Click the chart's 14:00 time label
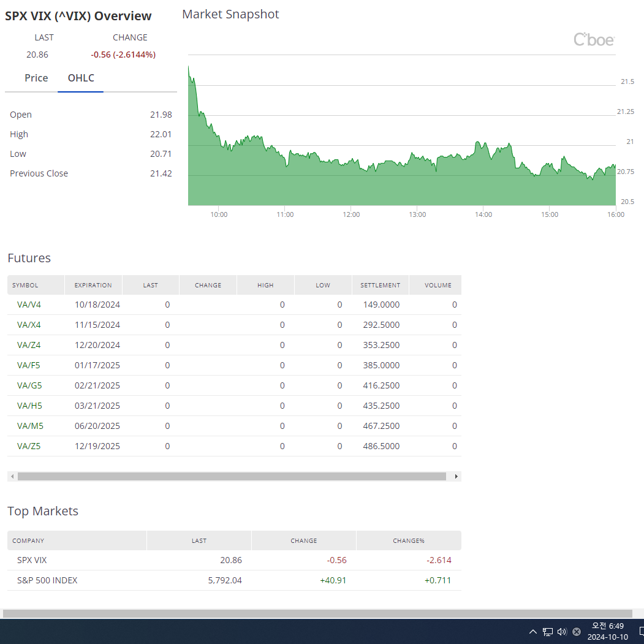Viewport: 644px width, 644px height. [483, 214]
